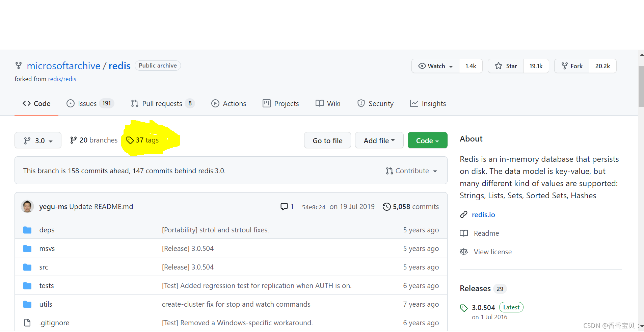Go to the Actions tab
This screenshot has height=332, width=644.
(x=229, y=104)
